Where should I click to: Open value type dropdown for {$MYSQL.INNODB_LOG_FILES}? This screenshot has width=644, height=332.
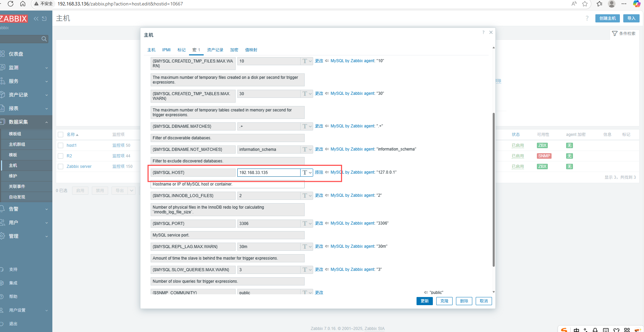point(307,196)
